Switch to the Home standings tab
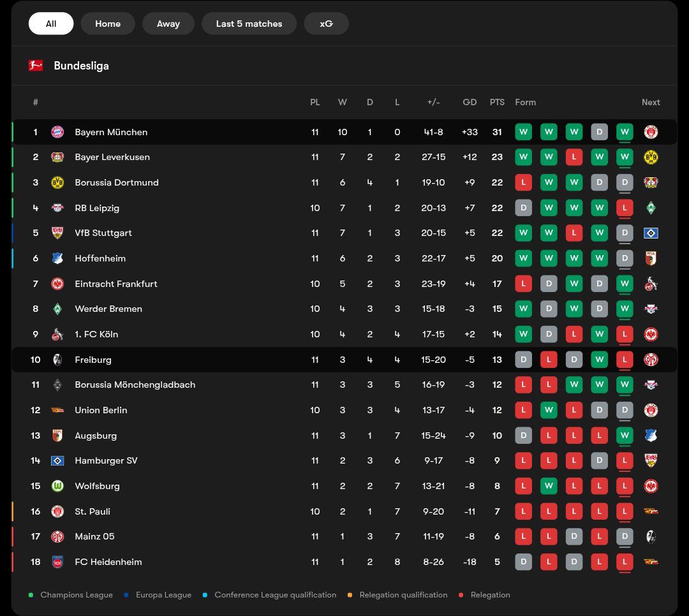 coord(108,24)
